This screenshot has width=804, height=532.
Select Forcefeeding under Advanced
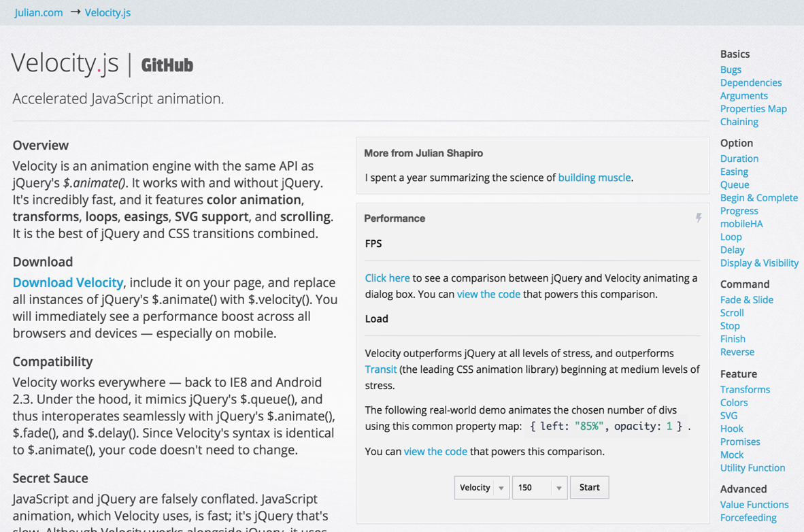[748, 518]
